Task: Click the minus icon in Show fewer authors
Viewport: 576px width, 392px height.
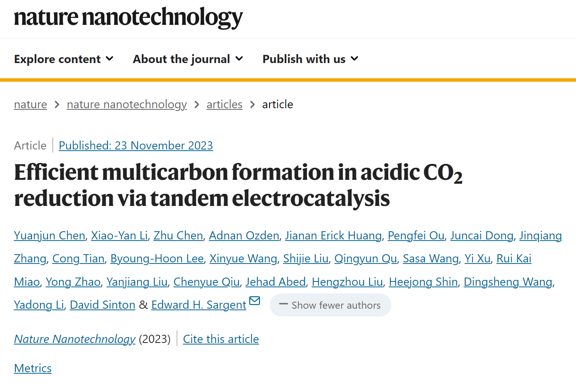Action: pos(284,304)
